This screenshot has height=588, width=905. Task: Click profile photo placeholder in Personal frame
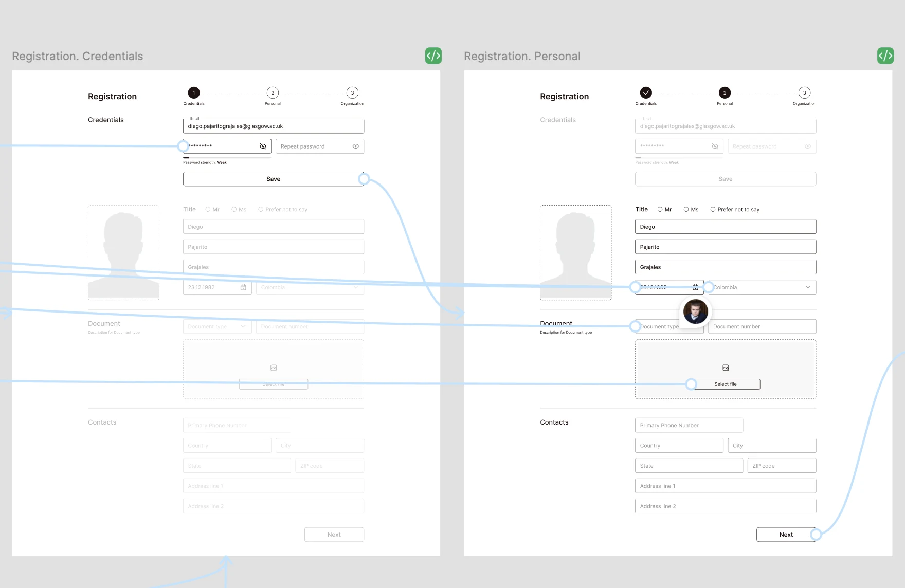coord(576,252)
